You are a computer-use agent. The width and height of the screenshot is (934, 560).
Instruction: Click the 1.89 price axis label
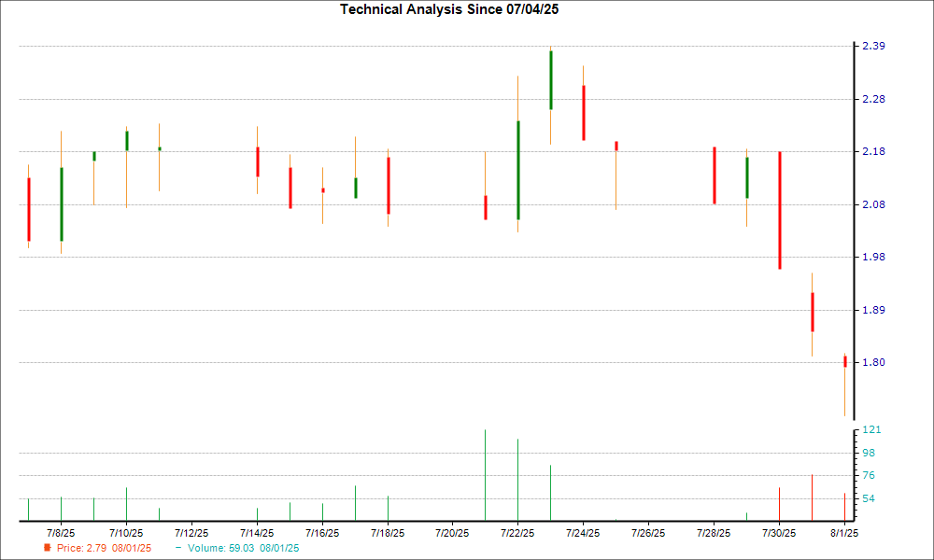874,310
